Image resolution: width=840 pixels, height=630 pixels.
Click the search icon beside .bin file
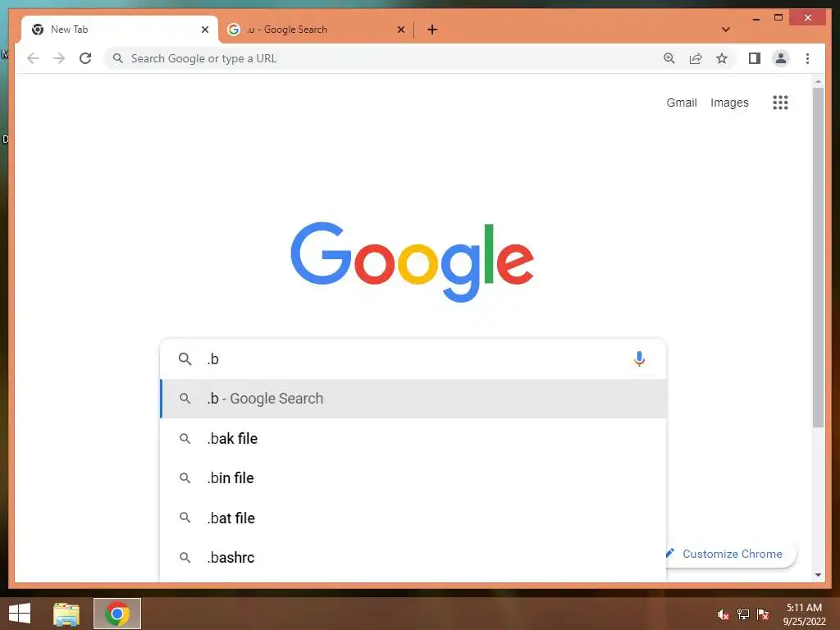click(x=185, y=478)
